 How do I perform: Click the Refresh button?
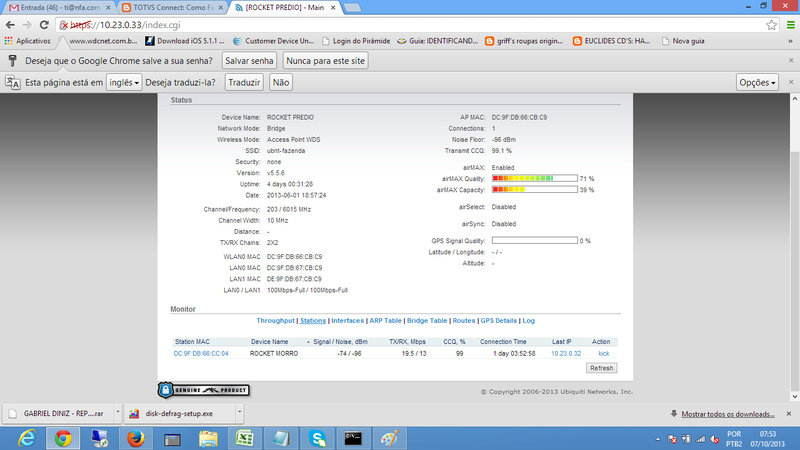[602, 368]
